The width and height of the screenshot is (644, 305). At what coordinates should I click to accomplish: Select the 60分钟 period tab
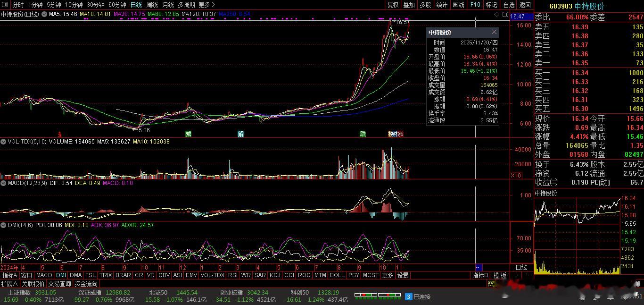pos(117,5)
